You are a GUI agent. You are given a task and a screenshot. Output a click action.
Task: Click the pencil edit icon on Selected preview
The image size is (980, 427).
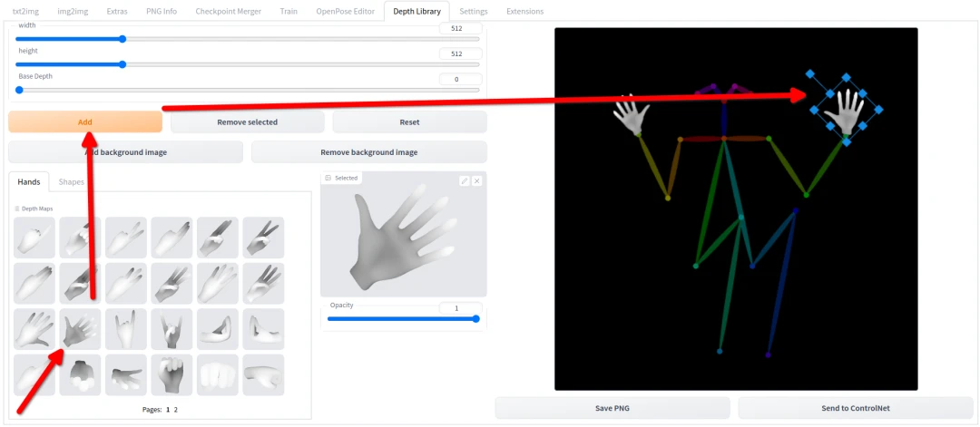tap(465, 181)
